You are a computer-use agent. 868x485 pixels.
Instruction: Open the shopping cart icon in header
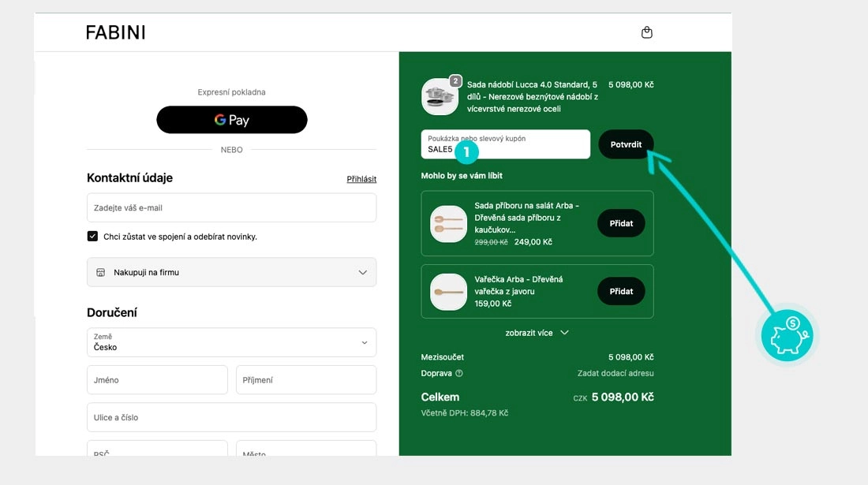(x=646, y=32)
